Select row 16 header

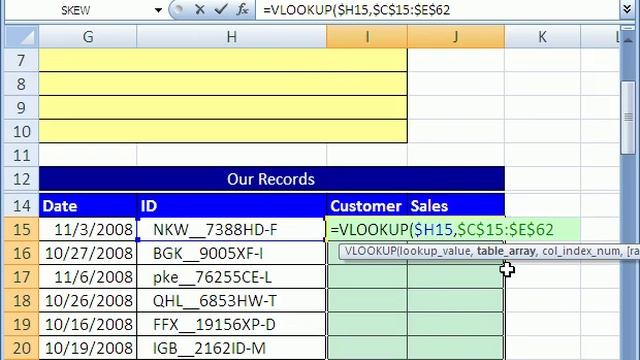(x=22, y=253)
